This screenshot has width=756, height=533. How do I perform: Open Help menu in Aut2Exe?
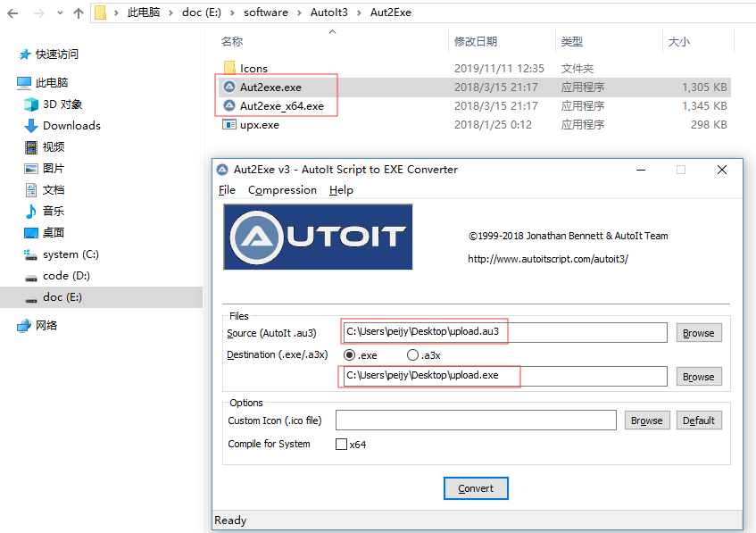coord(341,190)
